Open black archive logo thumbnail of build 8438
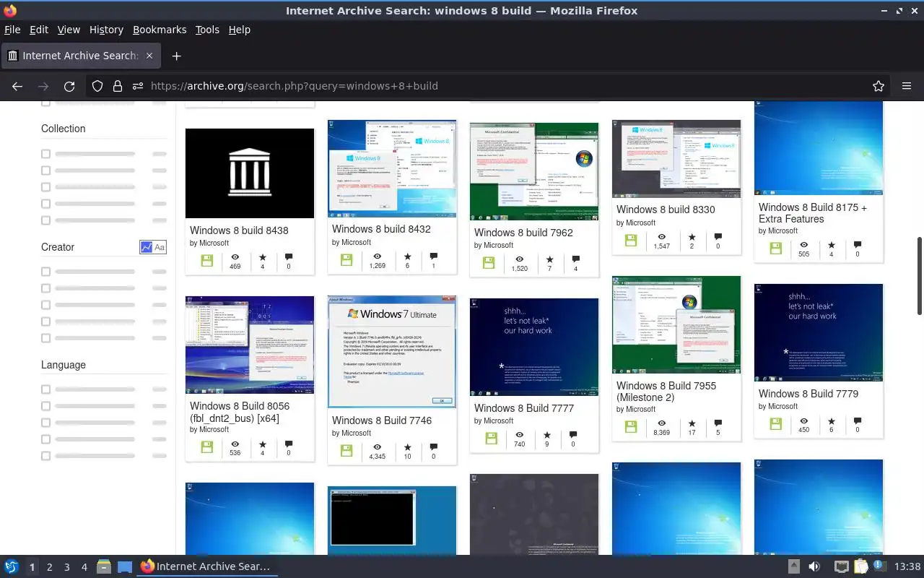 [250, 173]
